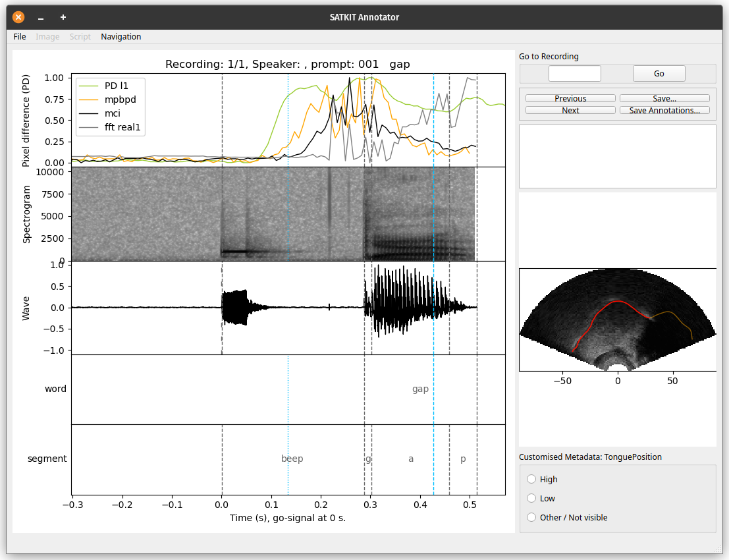Select the High tongue position radio button
Screen dimensions: 729x560
point(531,479)
